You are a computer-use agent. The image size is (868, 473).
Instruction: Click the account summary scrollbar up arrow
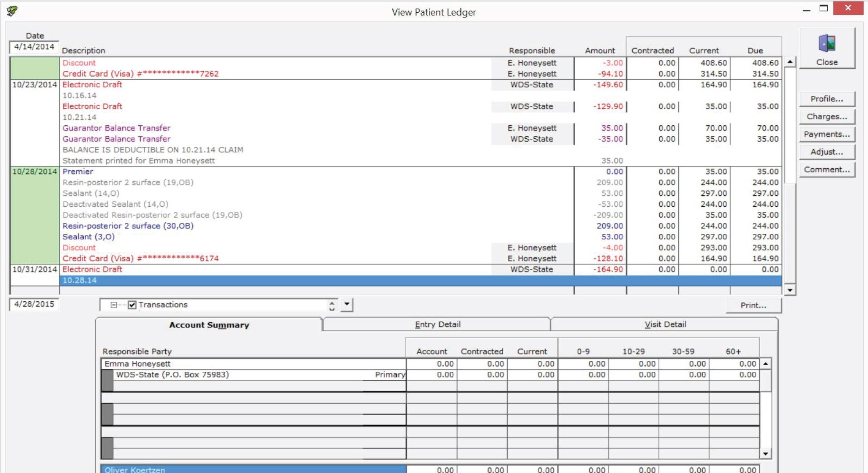(765, 364)
